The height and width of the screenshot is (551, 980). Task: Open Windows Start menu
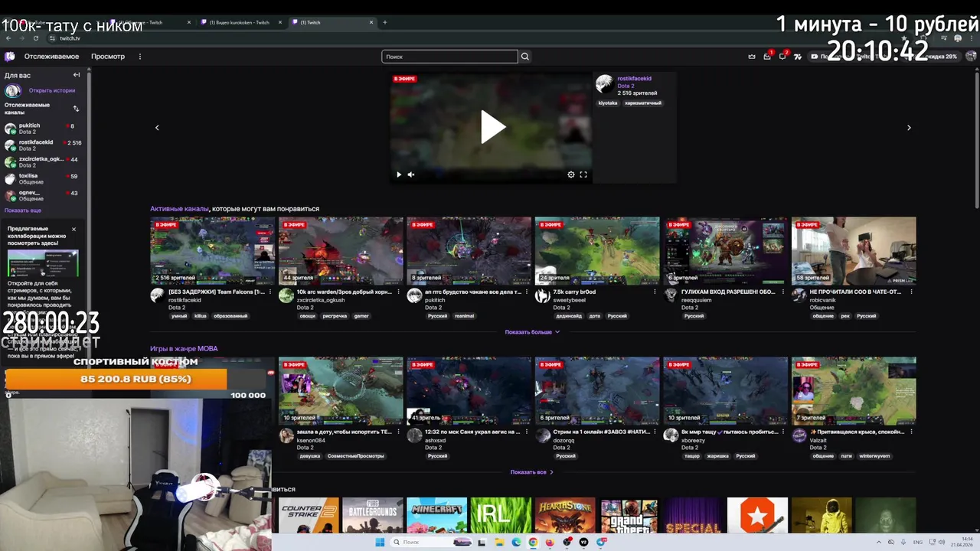coord(380,542)
